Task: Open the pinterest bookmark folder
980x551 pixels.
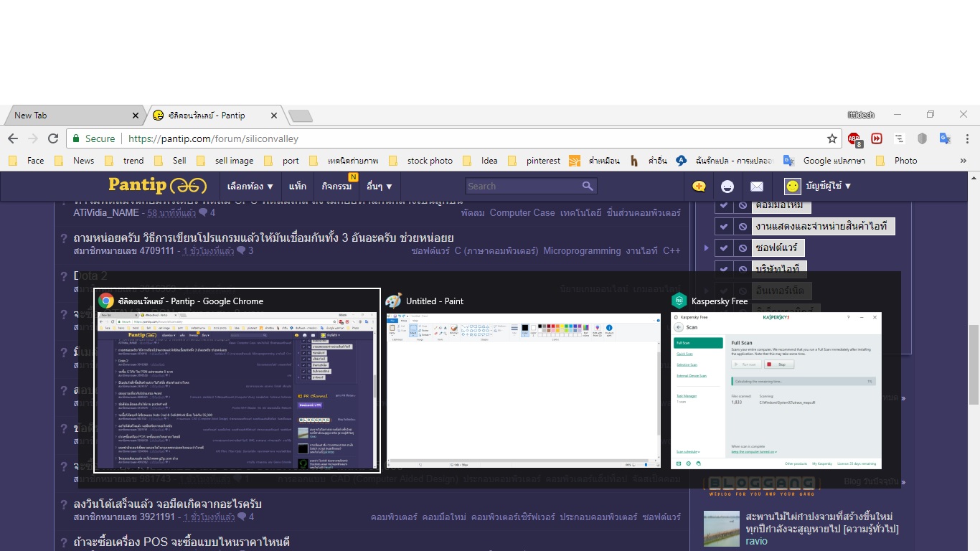Action: coord(535,161)
